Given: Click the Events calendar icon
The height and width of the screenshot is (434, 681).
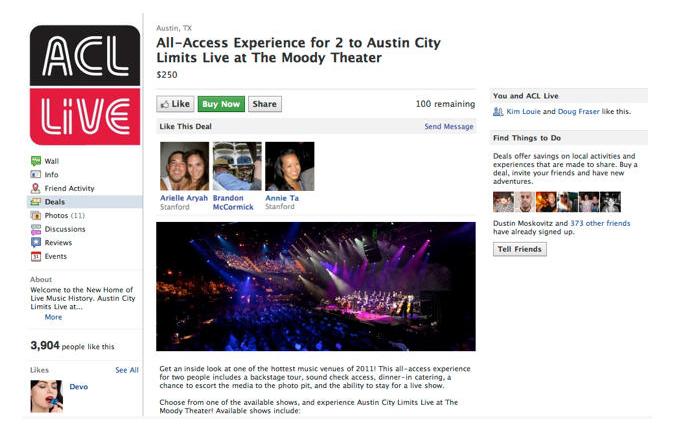Looking at the screenshot, I should tap(36, 256).
